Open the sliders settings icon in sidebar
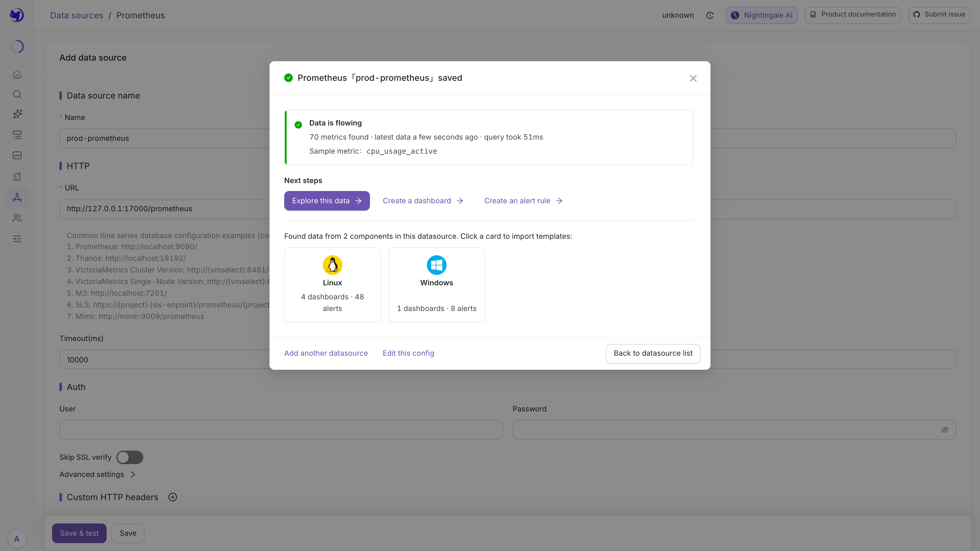980x551 pixels. click(x=17, y=239)
